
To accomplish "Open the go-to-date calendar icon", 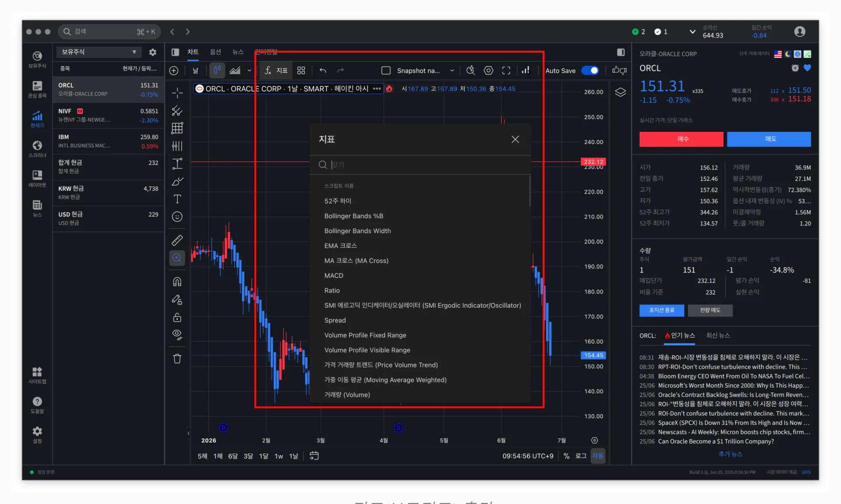I will [x=314, y=456].
